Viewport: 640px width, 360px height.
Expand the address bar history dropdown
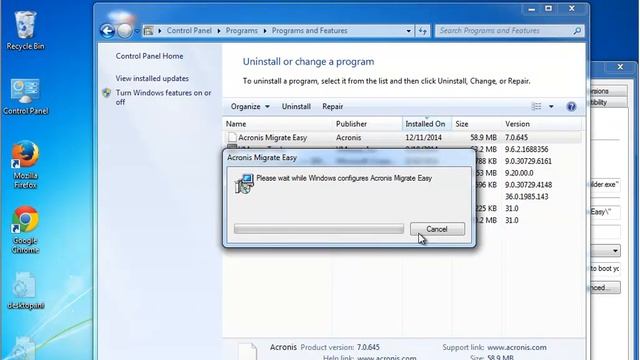click(x=408, y=31)
